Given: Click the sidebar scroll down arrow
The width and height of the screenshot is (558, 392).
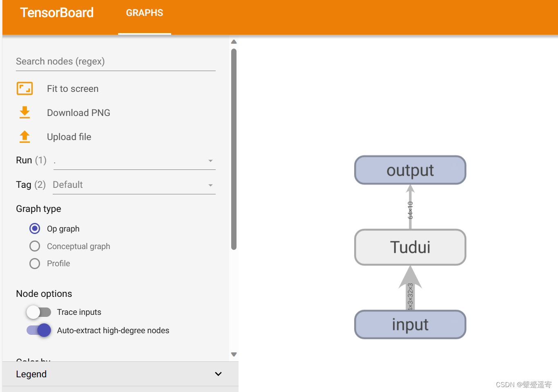Looking at the screenshot, I should pyautogui.click(x=234, y=354).
